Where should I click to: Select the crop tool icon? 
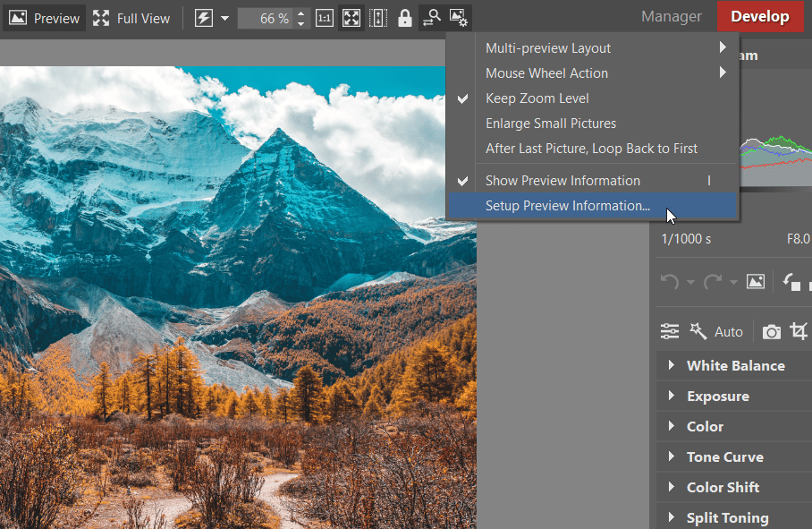(799, 332)
